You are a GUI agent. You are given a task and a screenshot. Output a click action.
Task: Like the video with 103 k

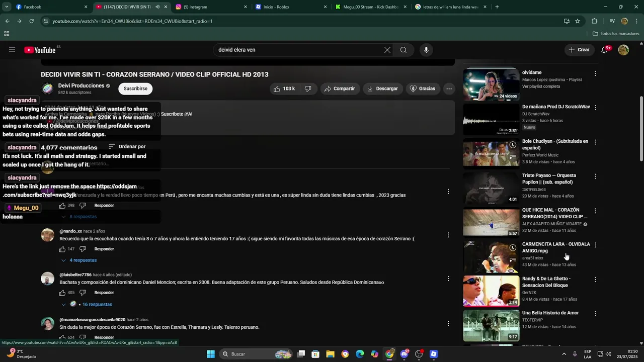point(284,88)
